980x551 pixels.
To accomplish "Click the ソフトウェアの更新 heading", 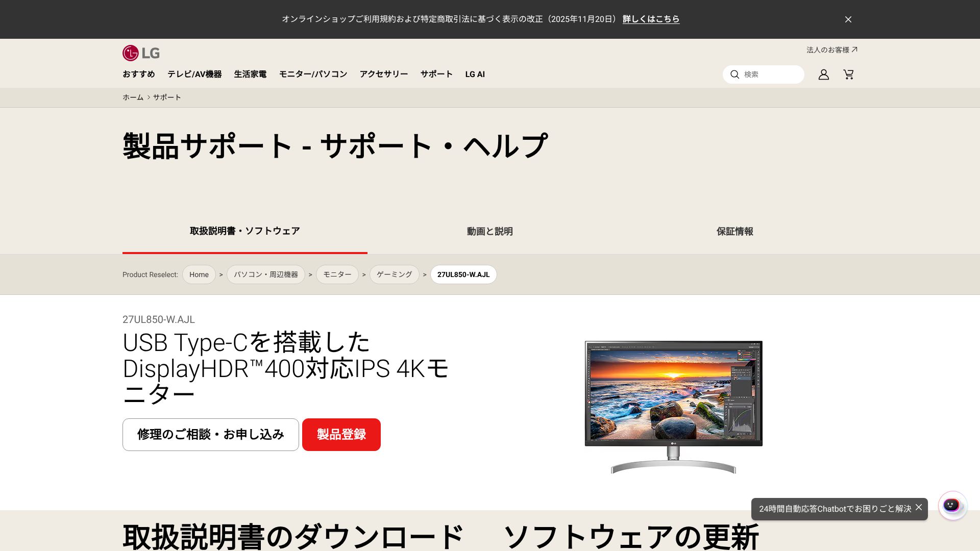I will 631,537.
